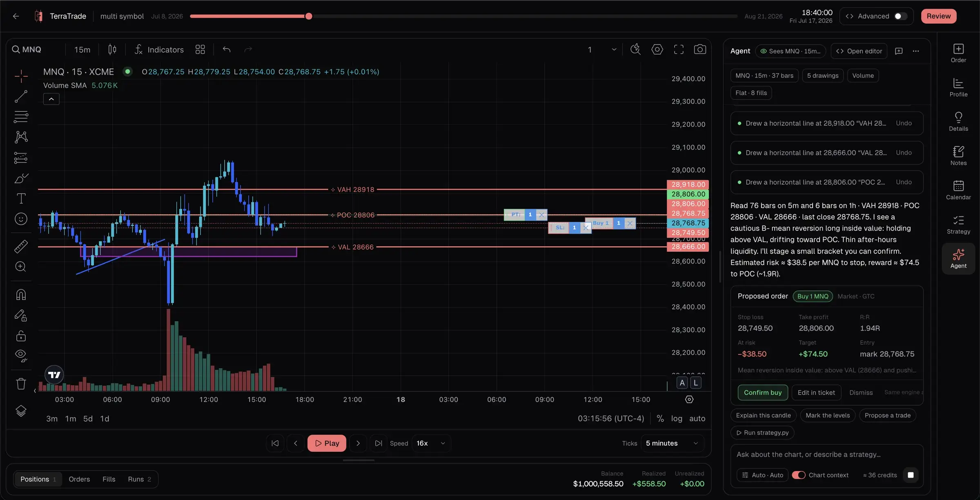The height and width of the screenshot is (500, 980).
Task: Open the agent more options menu
Action: point(916,51)
